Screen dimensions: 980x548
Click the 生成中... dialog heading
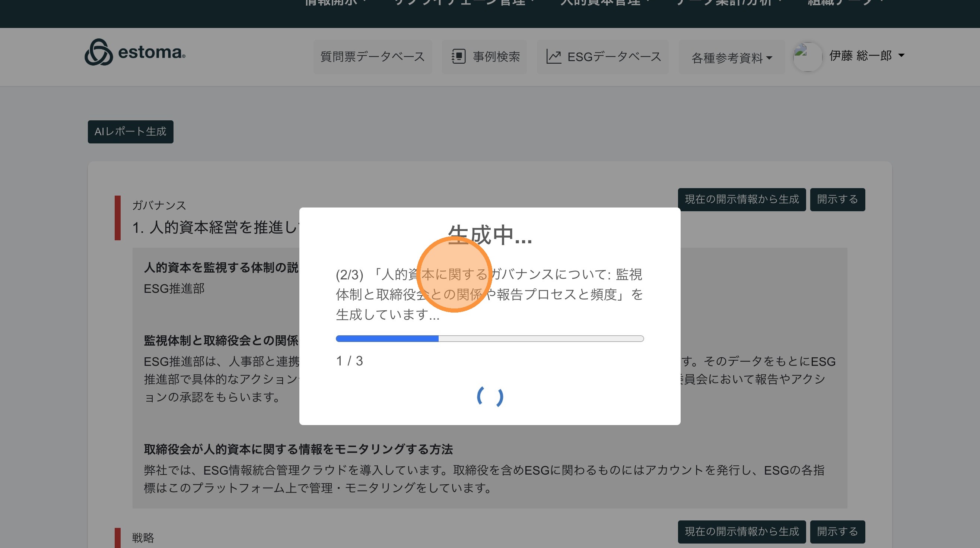click(490, 235)
